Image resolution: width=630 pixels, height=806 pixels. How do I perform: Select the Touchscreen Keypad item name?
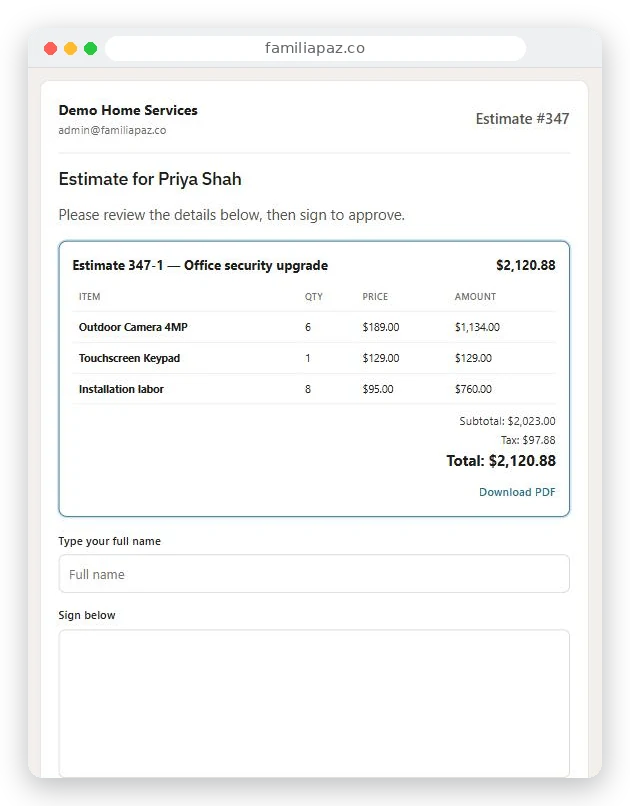(x=129, y=358)
